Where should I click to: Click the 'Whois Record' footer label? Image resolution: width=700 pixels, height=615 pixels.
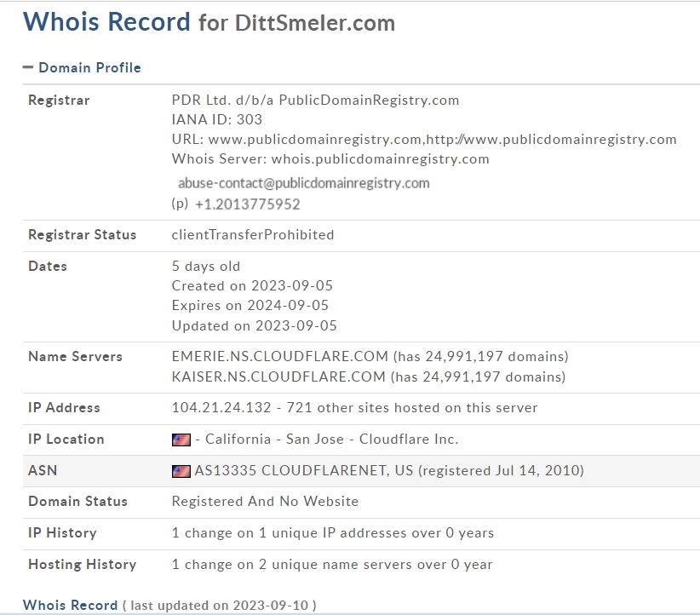point(70,605)
